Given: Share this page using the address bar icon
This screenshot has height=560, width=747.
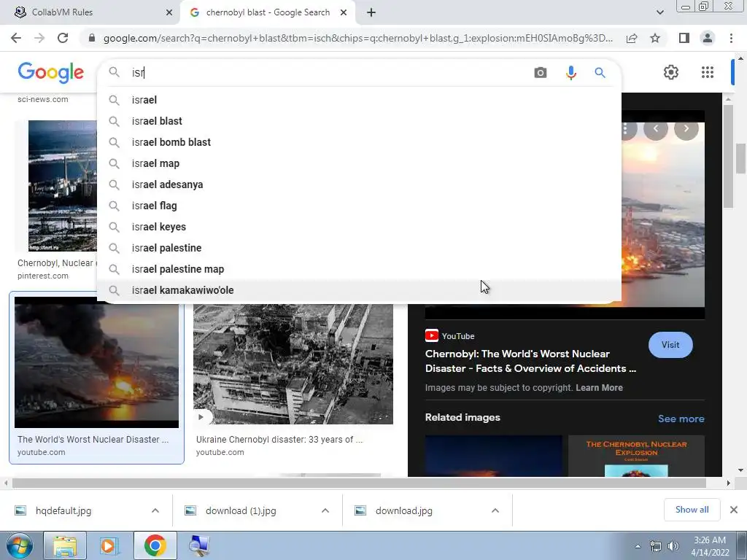Looking at the screenshot, I should (x=632, y=38).
